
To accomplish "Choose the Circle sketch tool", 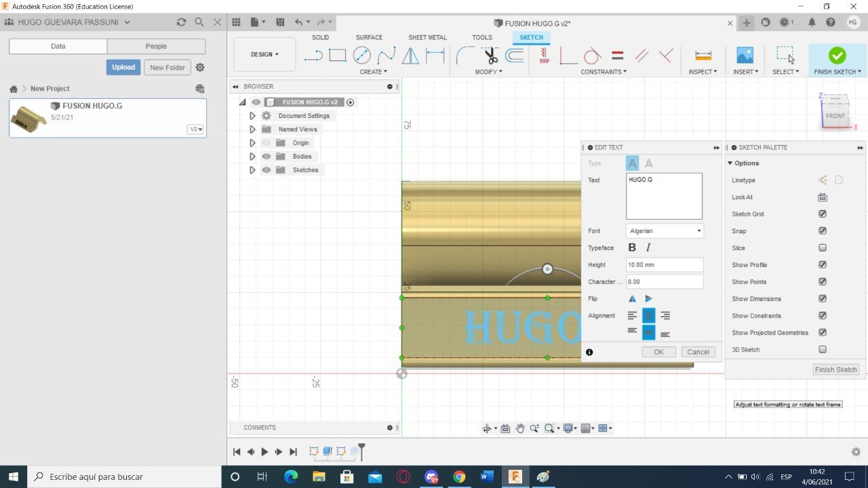I will [361, 56].
